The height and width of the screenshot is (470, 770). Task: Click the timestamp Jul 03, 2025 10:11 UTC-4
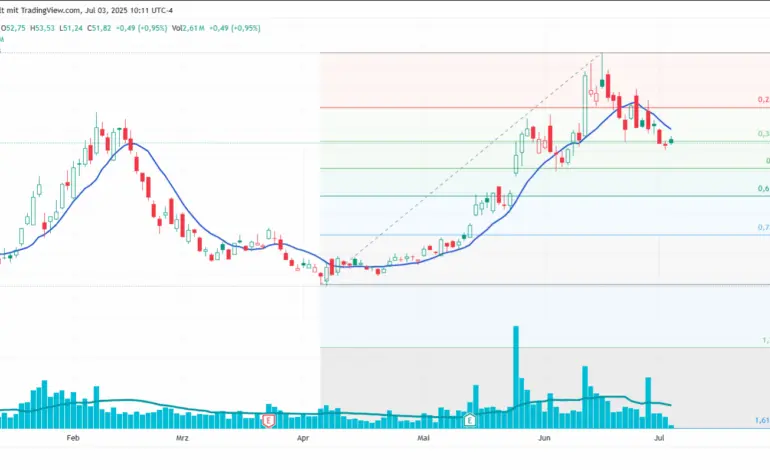(129, 10)
